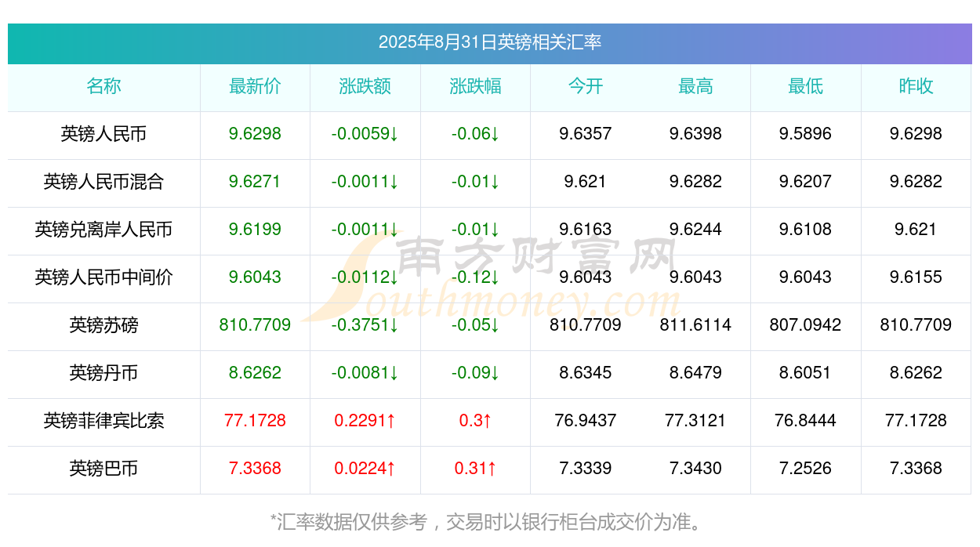This screenshot has width=980, height=547.
Task: Click change value -0.0011↓ for 英镑人民币混合
Action: pyautogui.click(x=365, y=182)
